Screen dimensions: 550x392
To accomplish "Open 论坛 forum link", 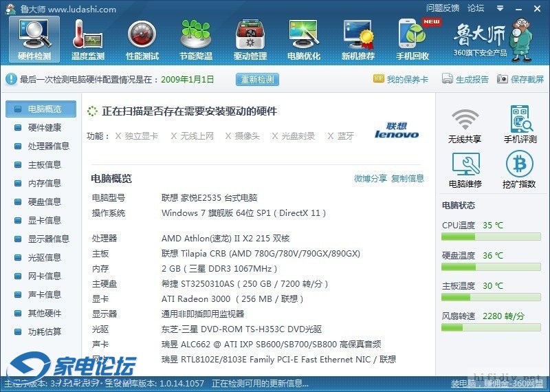I will coord(476,8).
